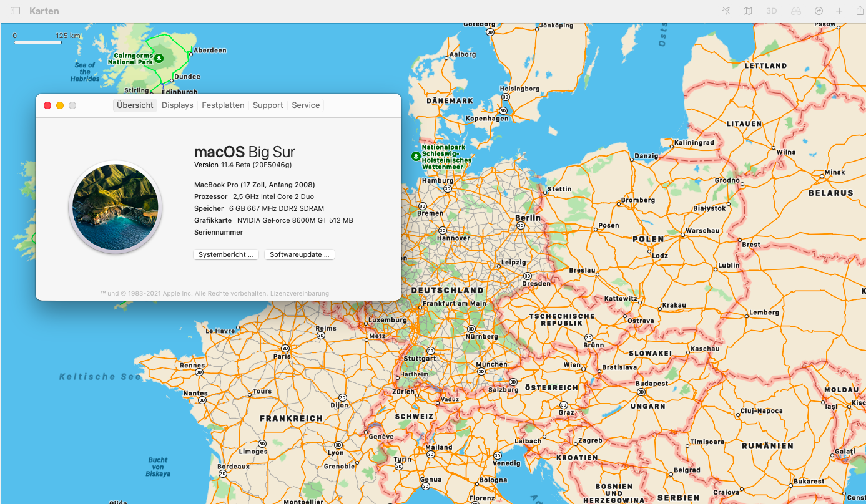Click the Zürich city label
The width and height of the screenshot is (866, 504).
click(403, 392)
